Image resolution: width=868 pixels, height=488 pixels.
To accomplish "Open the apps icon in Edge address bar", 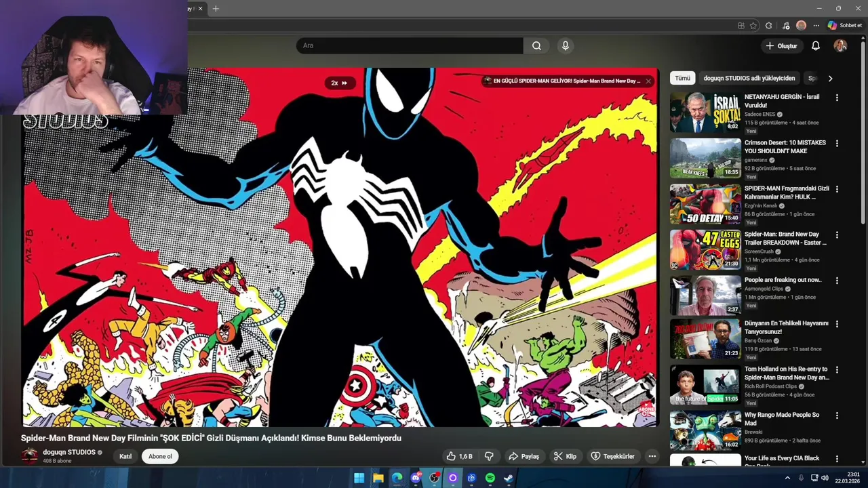I will pos(741,26).
